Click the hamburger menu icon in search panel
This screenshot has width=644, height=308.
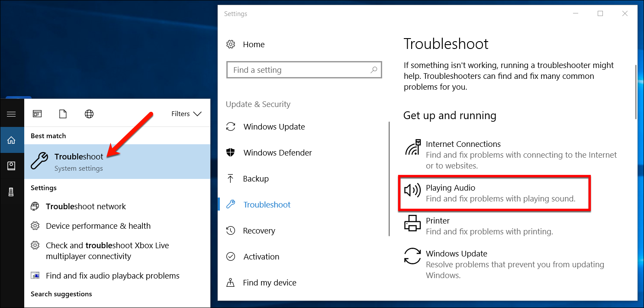click(11, 114)
